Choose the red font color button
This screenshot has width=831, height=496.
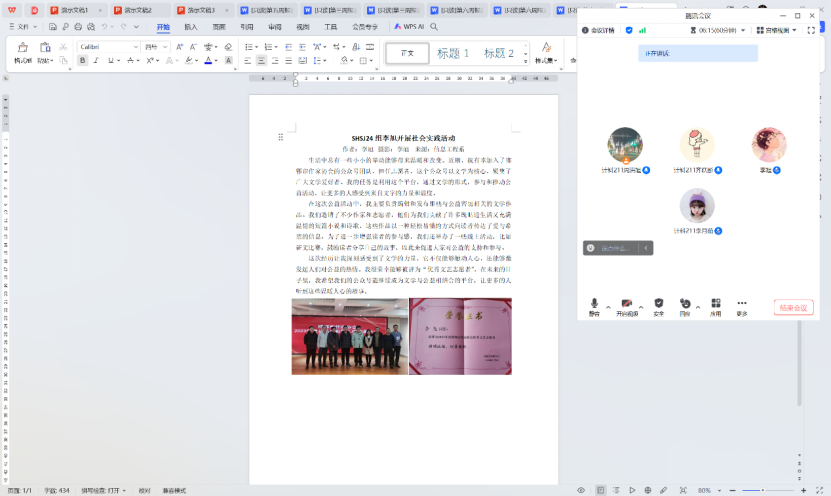coord(209,60)
